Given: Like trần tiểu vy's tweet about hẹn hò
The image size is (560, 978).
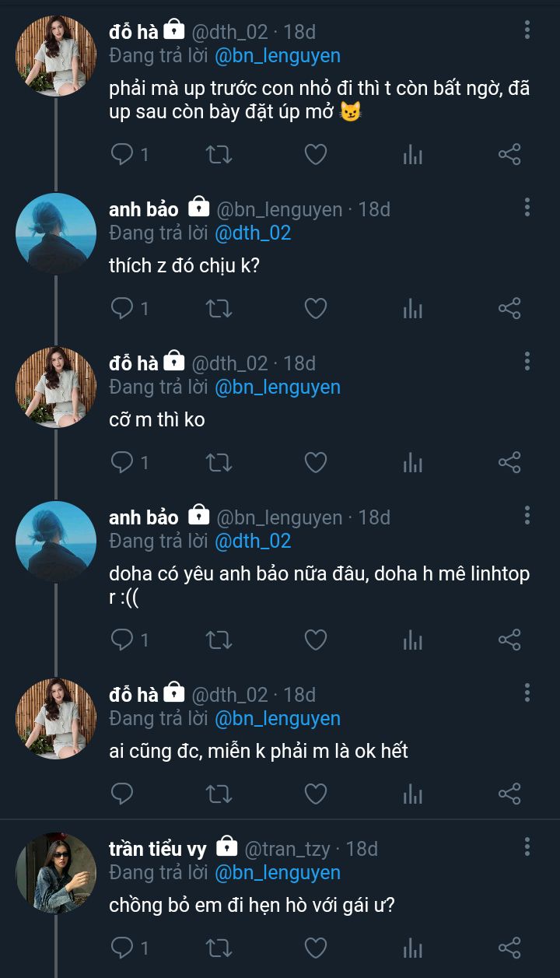Looking at the screenshot, I should pyautogui.click(x=315, y=948).
